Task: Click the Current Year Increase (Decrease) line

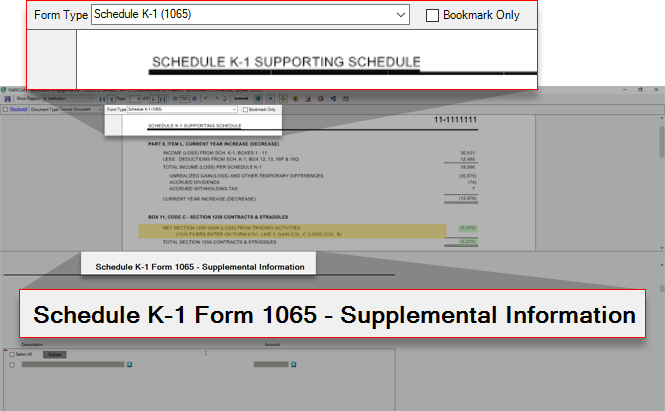Action: [x=209, y=199]
